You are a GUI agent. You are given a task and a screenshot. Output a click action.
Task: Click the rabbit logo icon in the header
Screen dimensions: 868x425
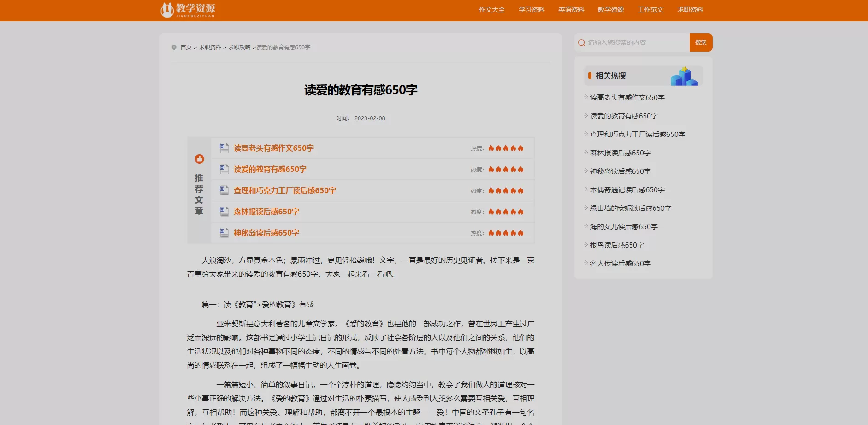pyautogui.click(x=167, y=9)
